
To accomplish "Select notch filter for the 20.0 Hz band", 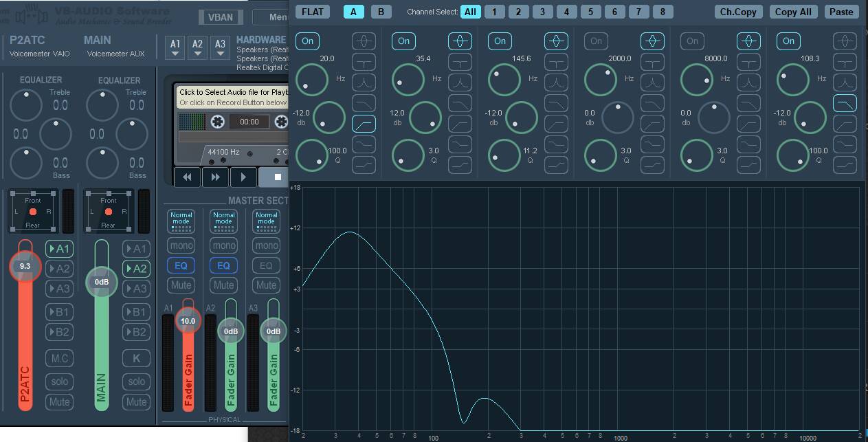I will coord(364,62).
